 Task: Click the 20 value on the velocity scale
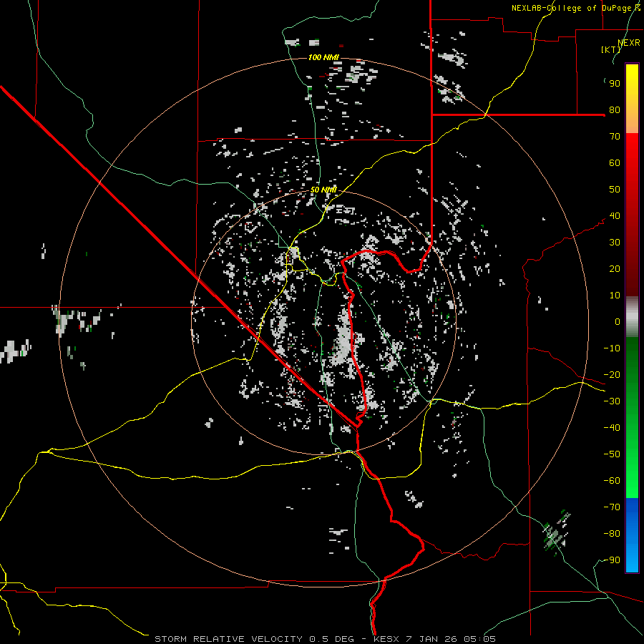click(615, 269)
